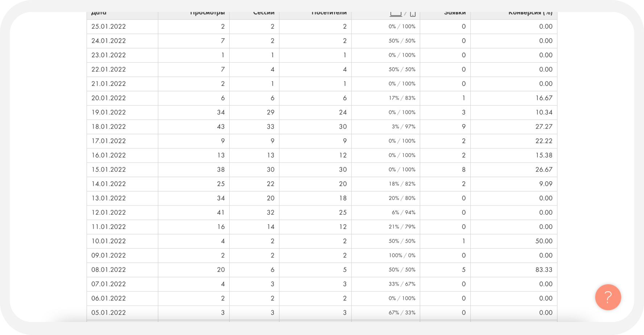644x335 pixels.
Task: Click the 100% / 0% device ratio cell
Action: click(x=402, y=255)
